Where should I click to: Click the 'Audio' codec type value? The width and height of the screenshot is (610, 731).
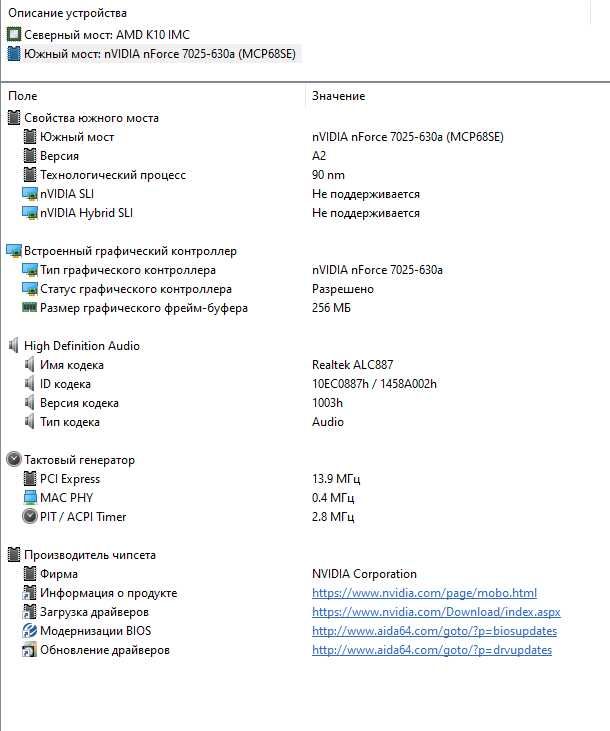click(328, 422)
